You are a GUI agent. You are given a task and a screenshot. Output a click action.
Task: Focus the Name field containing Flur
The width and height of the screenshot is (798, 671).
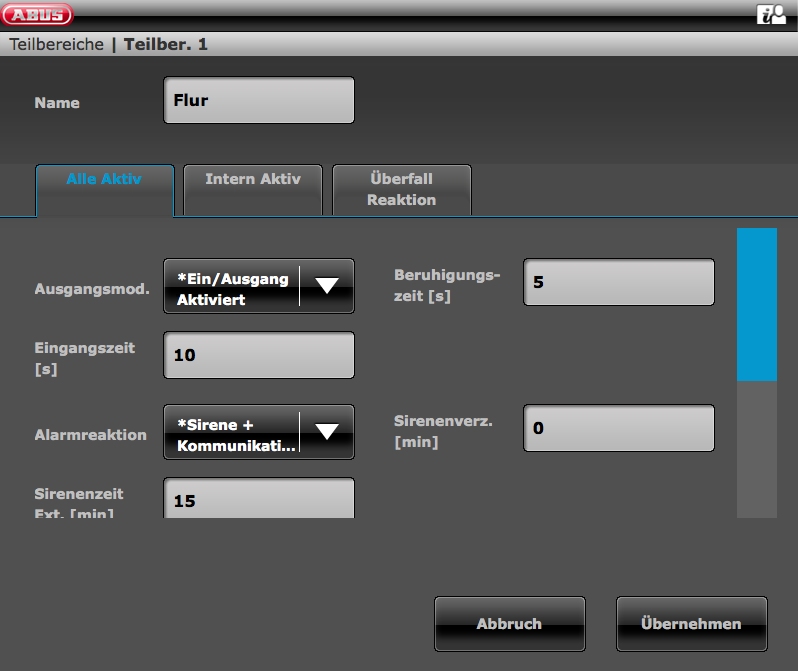pos(258,101)
